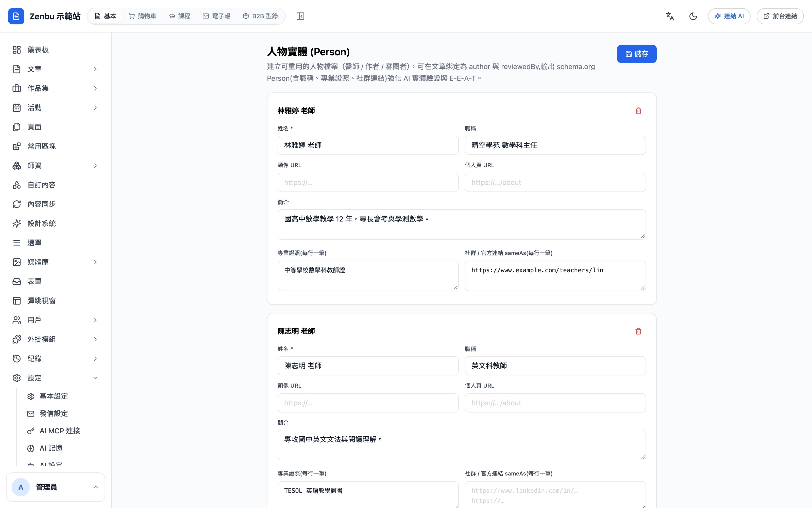This screenshot has height=508, width=812.
Task: Open 內容同步 in the sidebar
Action: [56, 204]
